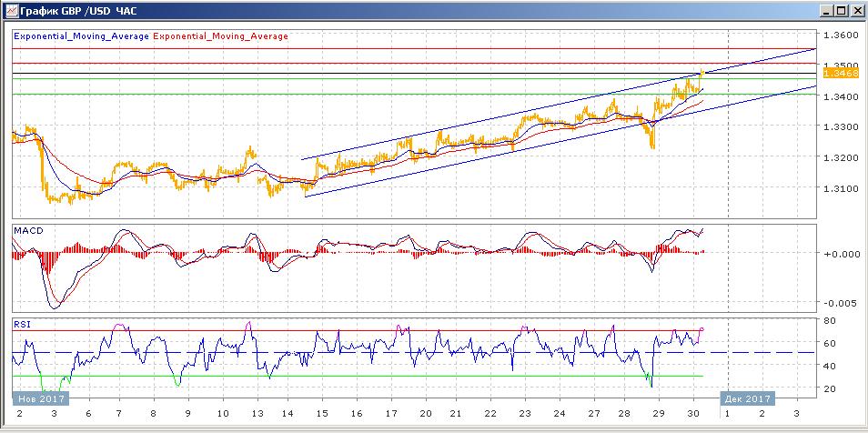The image size is (868, 433).
Task: Maximize the GBP/USD chart window
Action: click(842, 11)
